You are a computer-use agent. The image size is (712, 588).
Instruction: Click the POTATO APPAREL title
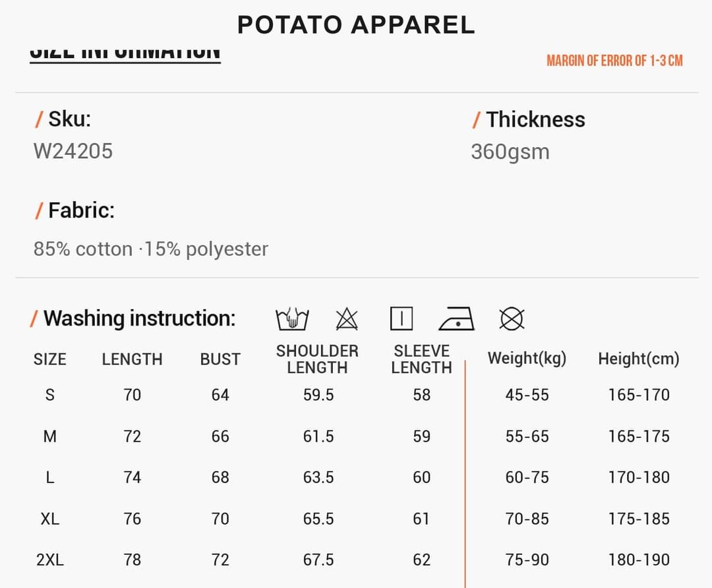click(356, 24)
